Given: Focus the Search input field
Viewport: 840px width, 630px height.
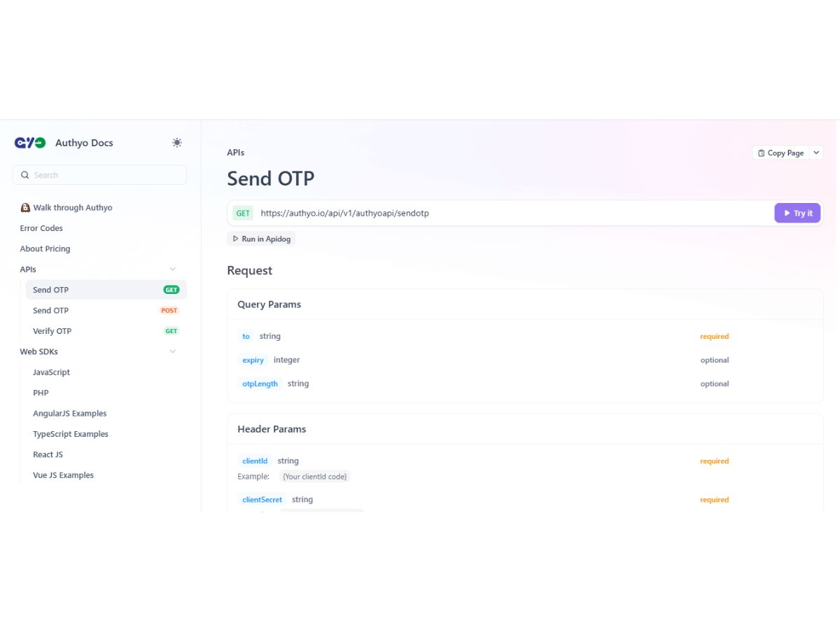Looking at the screenshot, I should [99, 175].
